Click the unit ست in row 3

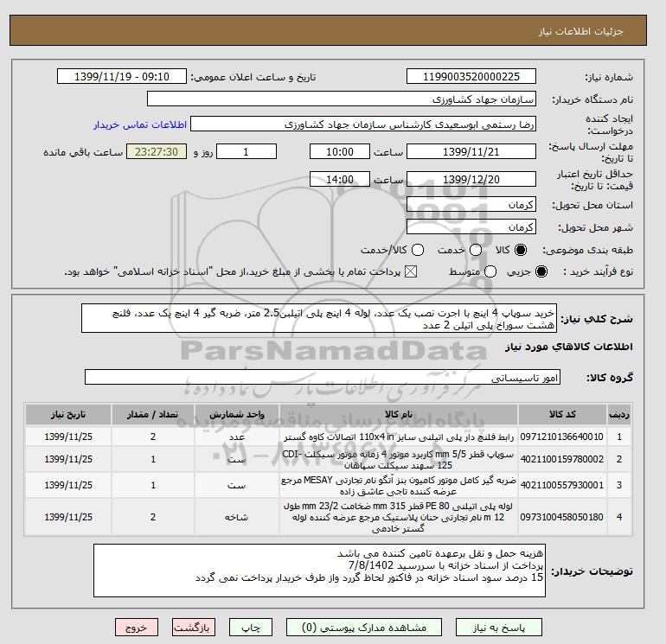(237, 485)
